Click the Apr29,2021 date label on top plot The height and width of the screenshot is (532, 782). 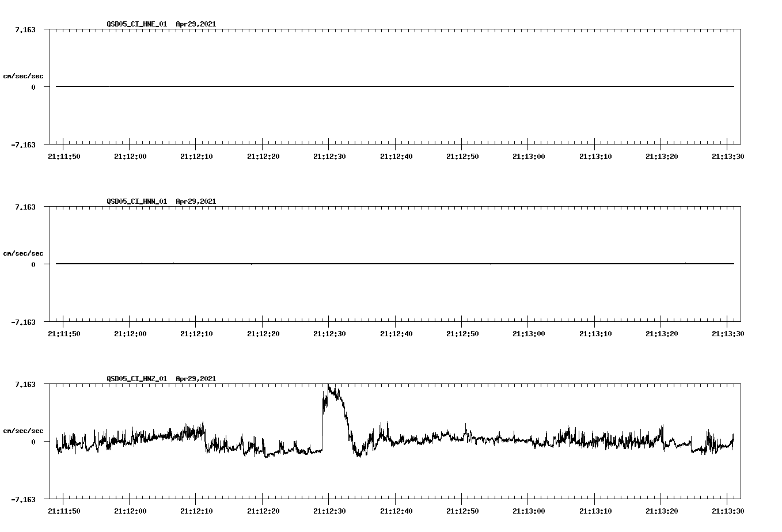click(196, 24)
